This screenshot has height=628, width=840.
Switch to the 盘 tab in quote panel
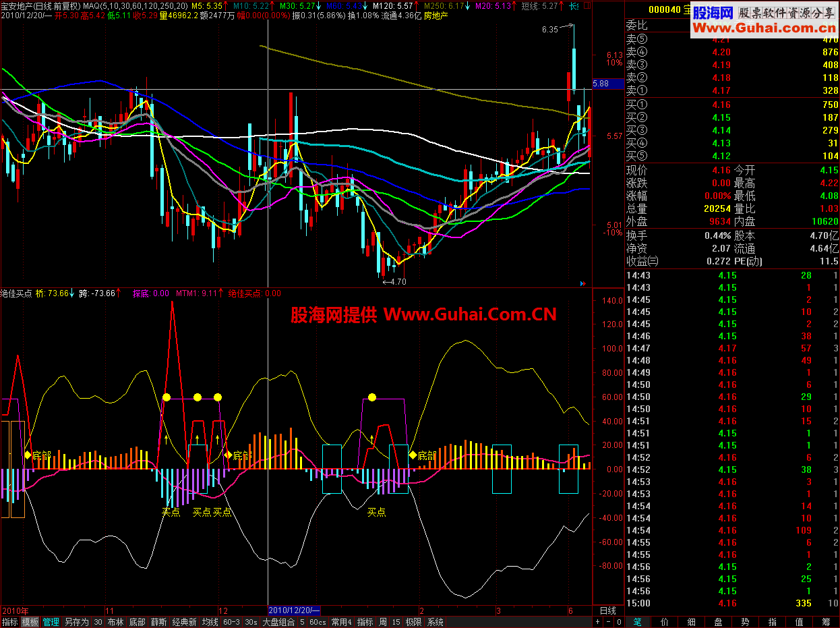tap(719, 621)
